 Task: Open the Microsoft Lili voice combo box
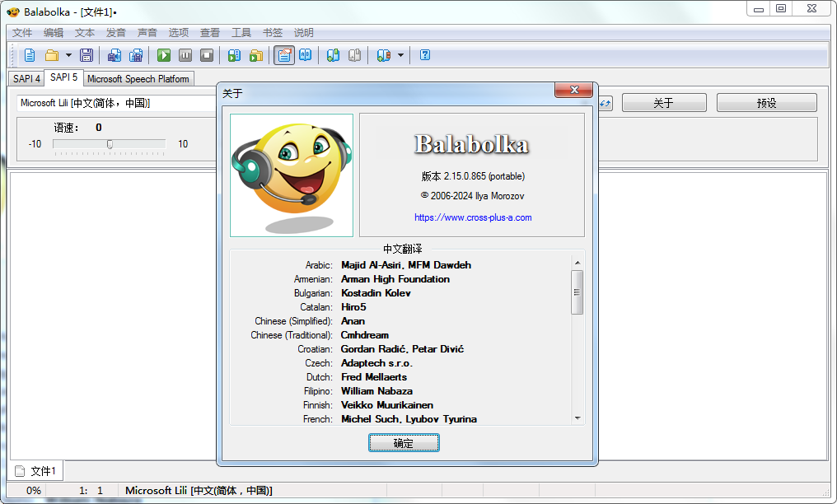pos(115,103)
